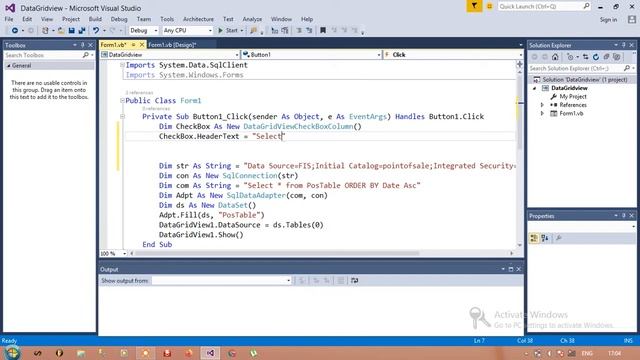The height and width of the screenshot is (360, 640).
Task: Toggle a bookmark with the bookmark icon
Action: coord(323,31)
